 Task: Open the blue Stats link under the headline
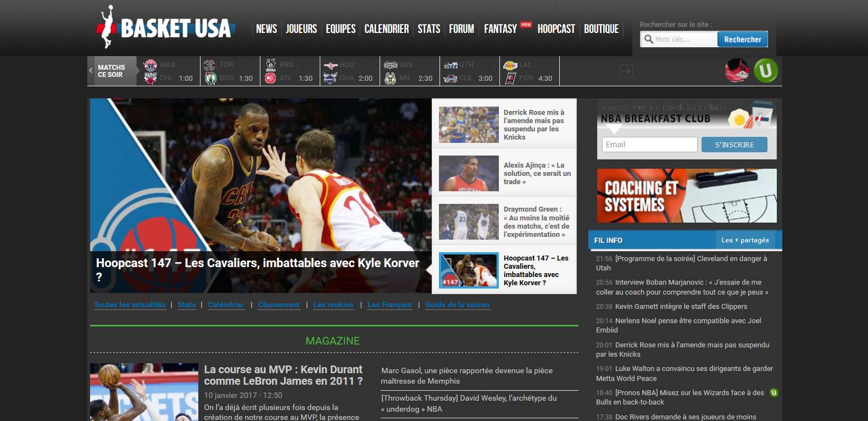[x=187, y=304]
